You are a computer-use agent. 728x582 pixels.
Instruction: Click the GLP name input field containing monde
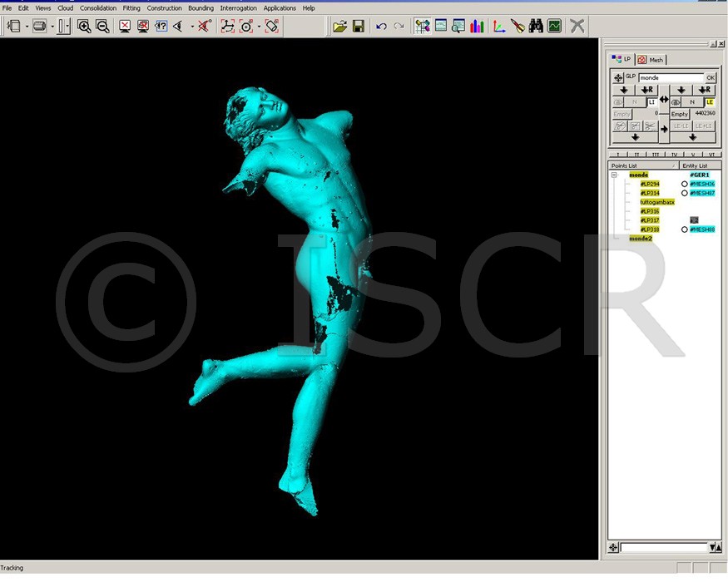[671, 77]
